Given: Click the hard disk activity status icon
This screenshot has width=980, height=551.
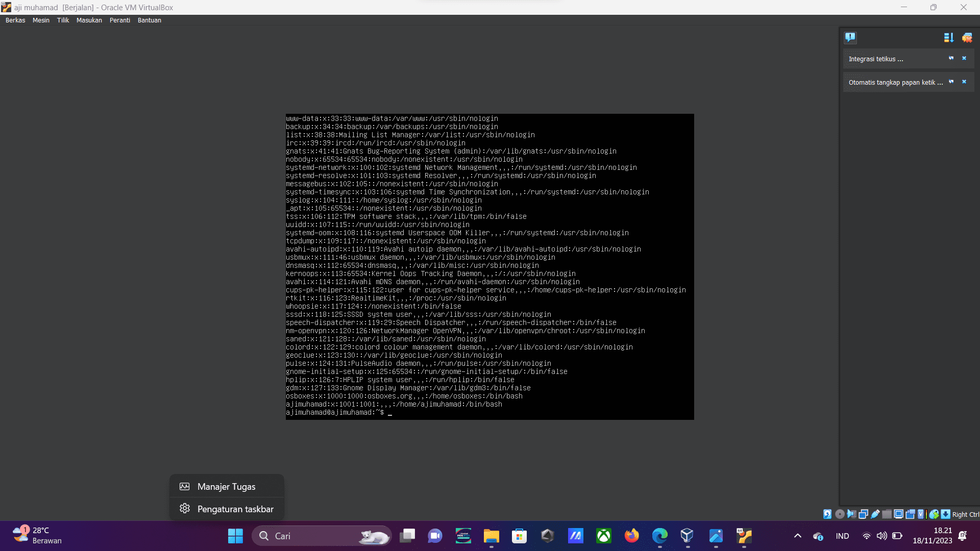Looking at the screenshot, I should click(x=827, y=514).
